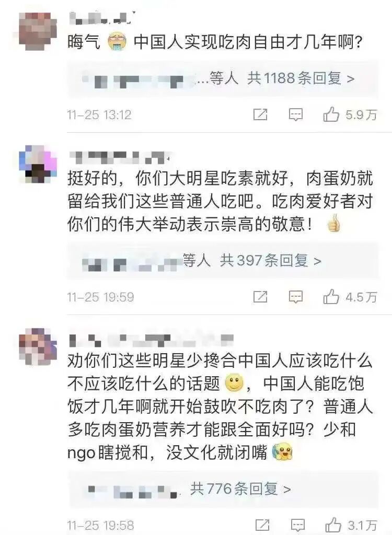Image resolution: width=392 pixels, height=535 pixels.
Task: Share the comment posted 11-25 13:12
Action: point(260,114)
